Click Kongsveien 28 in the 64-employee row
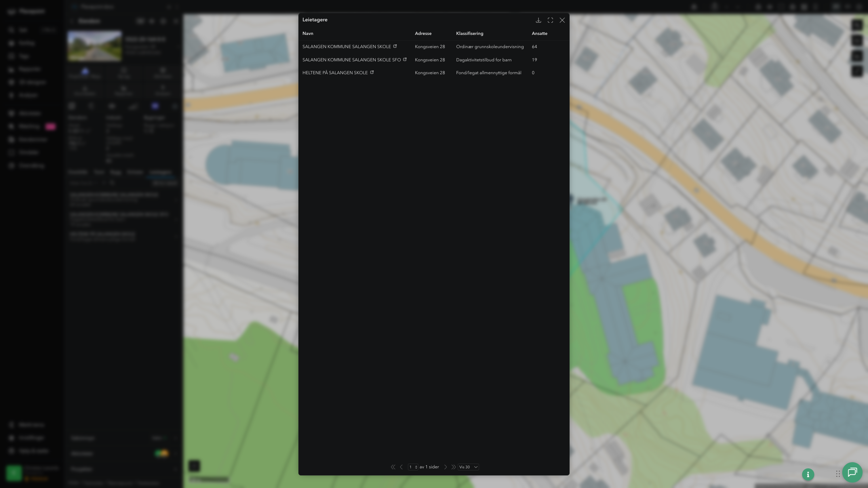 pos(430,47)
